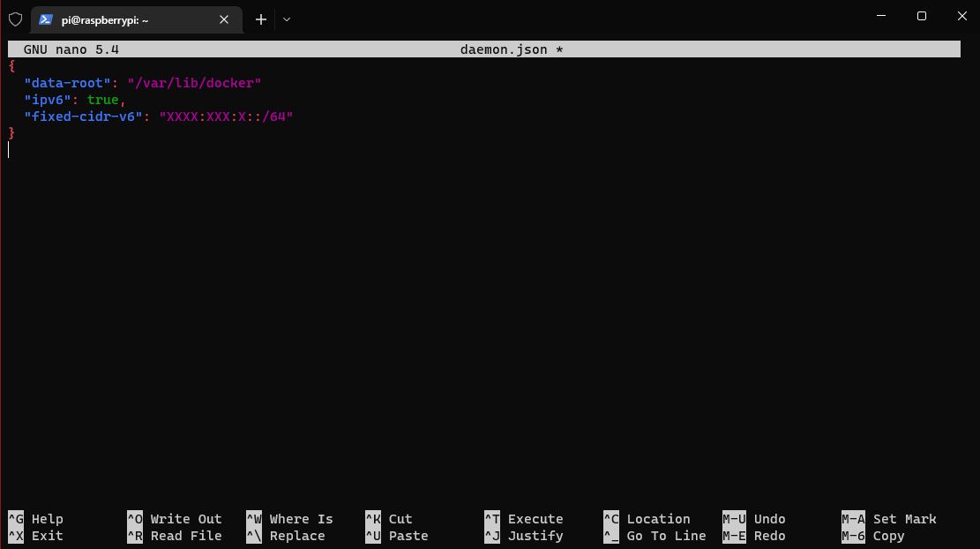The width and height of the screenshot is (980, 549).
Task: Click the M-U Undo shortcut
Action: (754, 519)
